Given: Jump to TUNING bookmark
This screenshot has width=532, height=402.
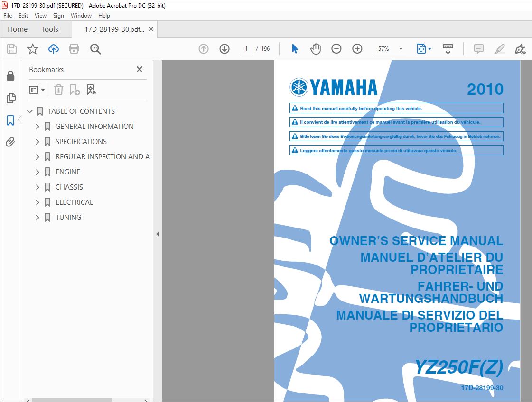Looking at the screenshot, I should click(x=68, y=217).
